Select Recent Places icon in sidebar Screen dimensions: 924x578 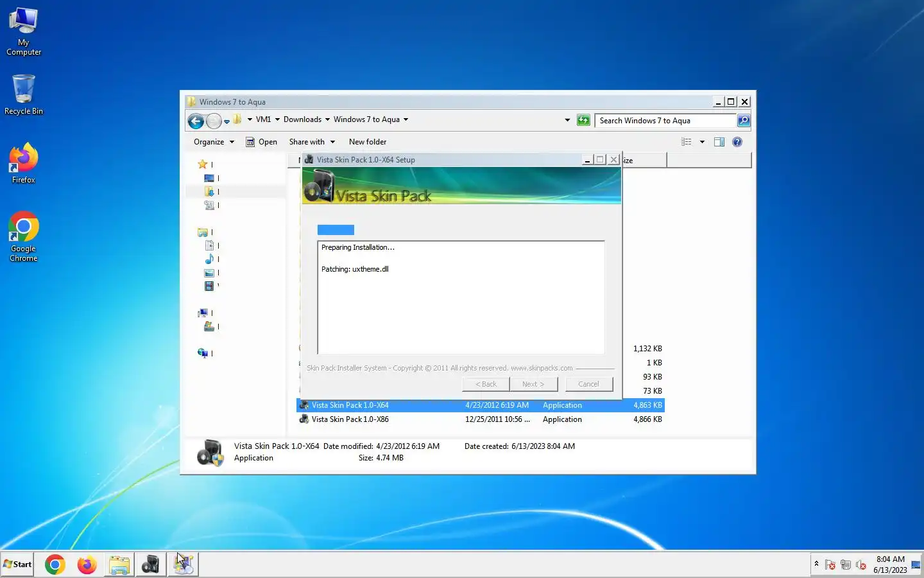point(209,205)
